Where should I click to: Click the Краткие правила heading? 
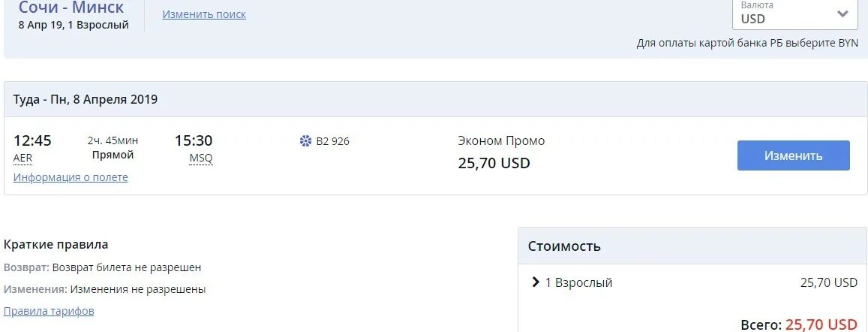click(56, 244)
